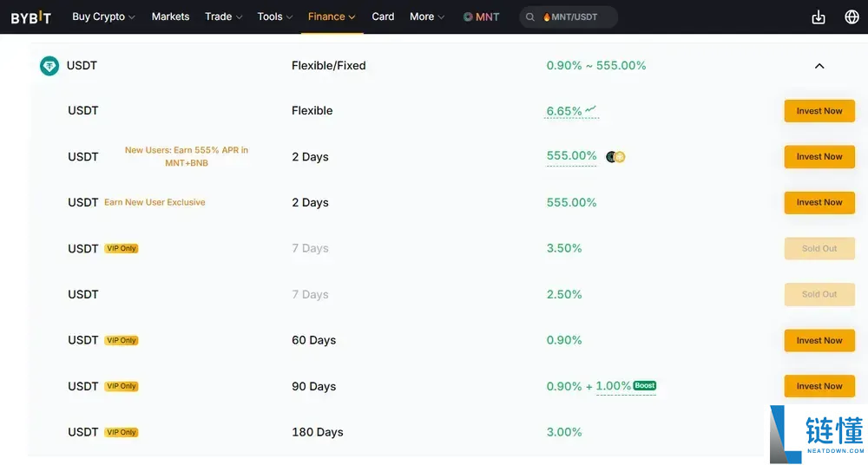868x465 pixels.
Task: Click the 'Flexible' term text
Action: click(312, 111)
